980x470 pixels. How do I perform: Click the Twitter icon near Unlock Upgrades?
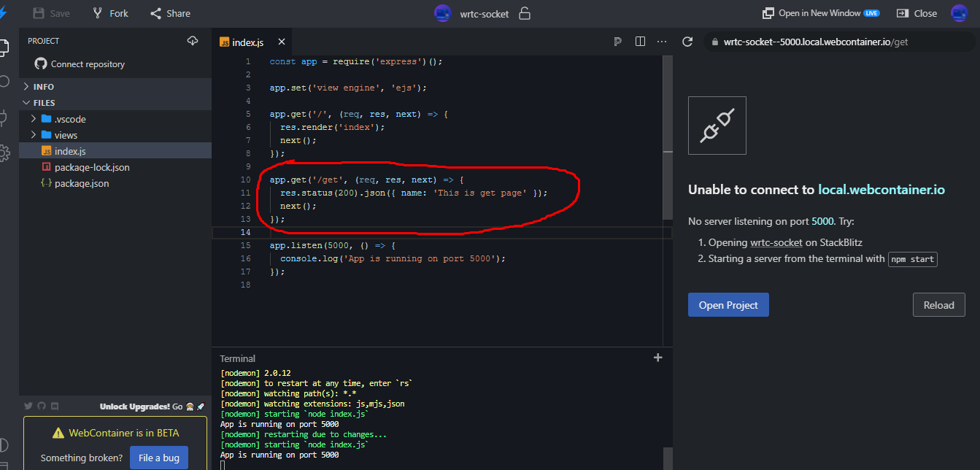(x=28, y=407)
